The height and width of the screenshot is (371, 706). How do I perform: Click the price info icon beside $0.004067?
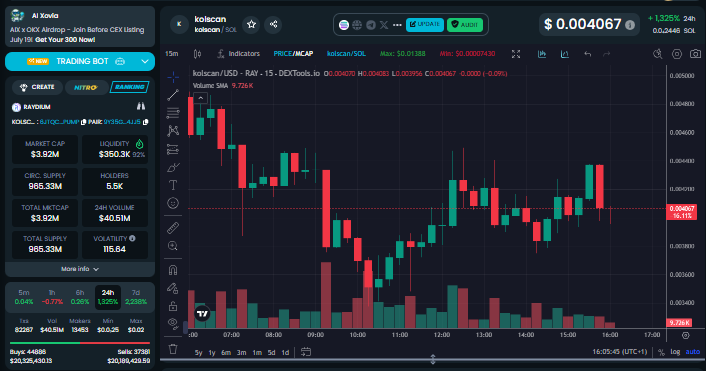(630, 25)
